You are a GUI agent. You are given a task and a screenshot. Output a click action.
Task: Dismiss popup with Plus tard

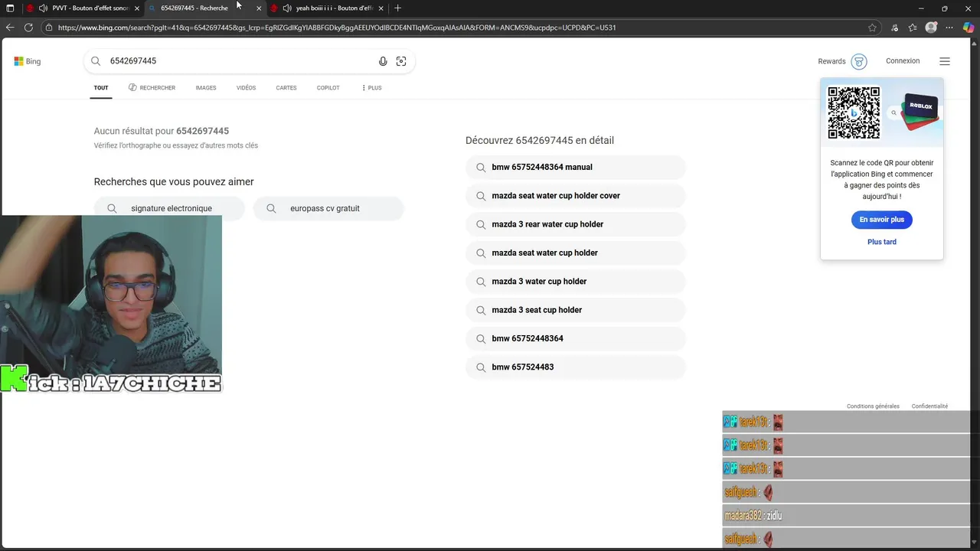[881, 242]
